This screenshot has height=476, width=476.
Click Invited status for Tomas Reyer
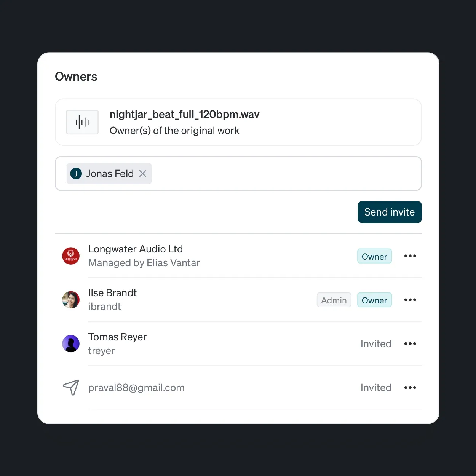[376, 344]
